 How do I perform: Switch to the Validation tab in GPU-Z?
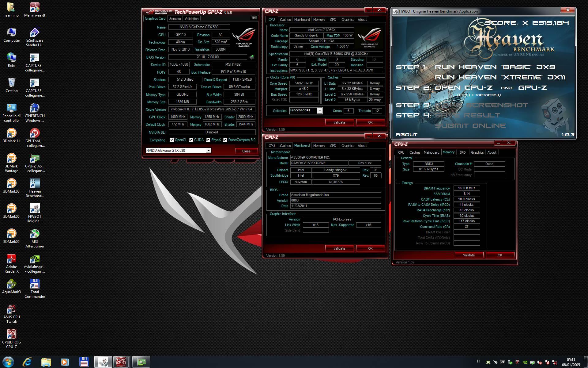(192, 19)
